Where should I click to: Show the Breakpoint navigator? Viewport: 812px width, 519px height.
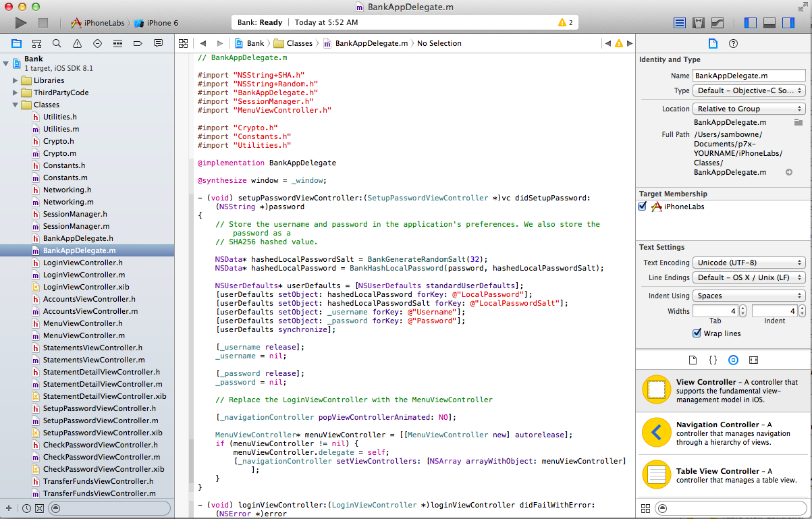[138, 43]
